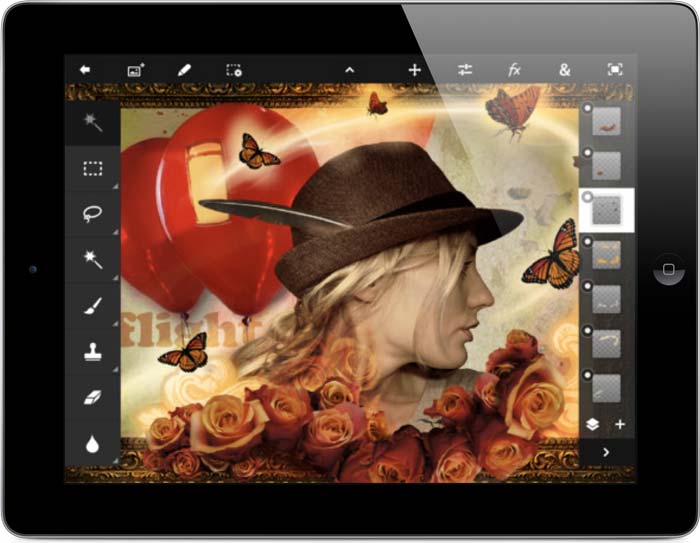Viewport: 700px width, 543px height.
Task: Toggle visibility of the faint white marks layer
Action: (x=588, y=285)
